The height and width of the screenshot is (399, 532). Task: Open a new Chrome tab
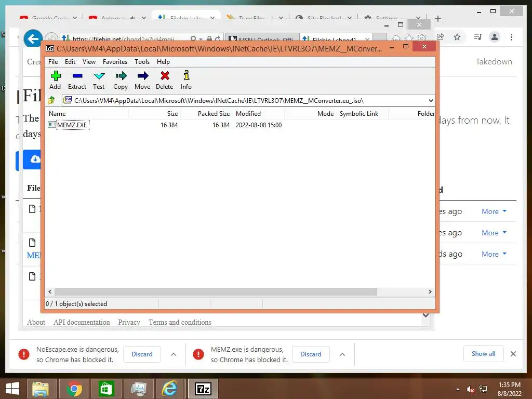tap(437, 19)
